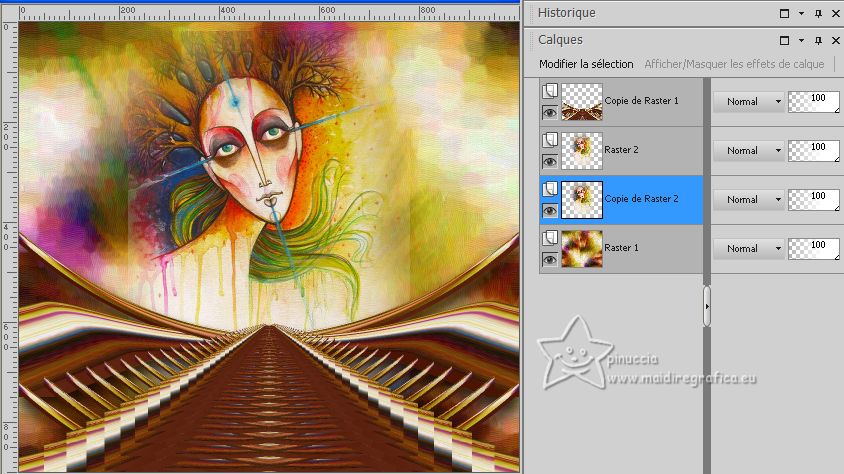Click opacity field of Raster 1 layer
The image size is (844, 474).
[x=813, y=249]
